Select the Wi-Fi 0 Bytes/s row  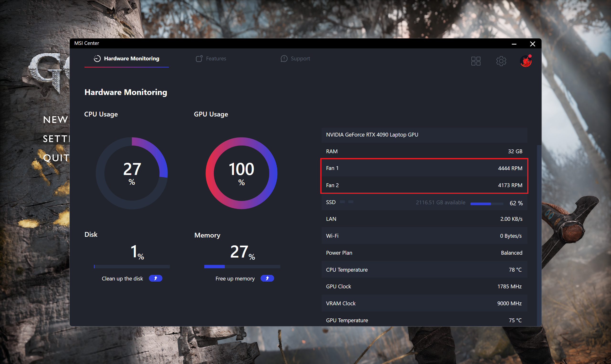tap(424, 236)
